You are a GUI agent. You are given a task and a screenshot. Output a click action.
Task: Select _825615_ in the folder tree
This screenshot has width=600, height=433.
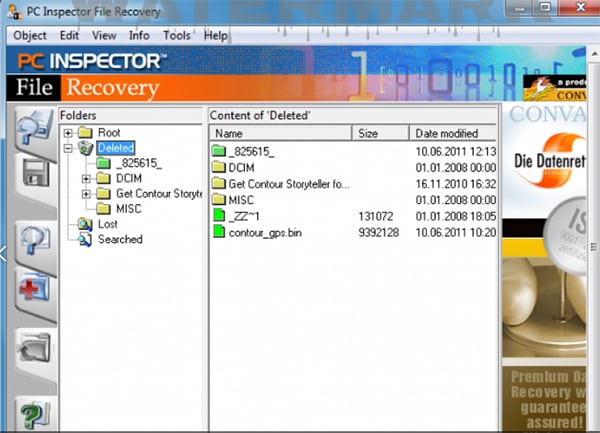(139, 163)
